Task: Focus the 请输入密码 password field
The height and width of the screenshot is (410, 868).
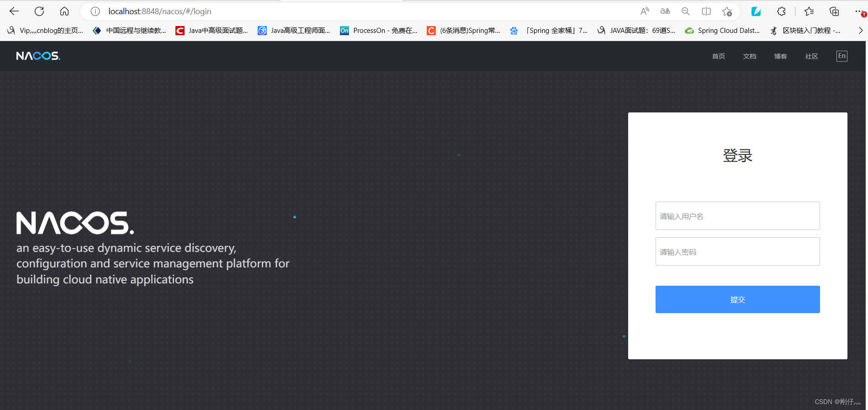Action: pyautogui.click(x=738, y=251)
